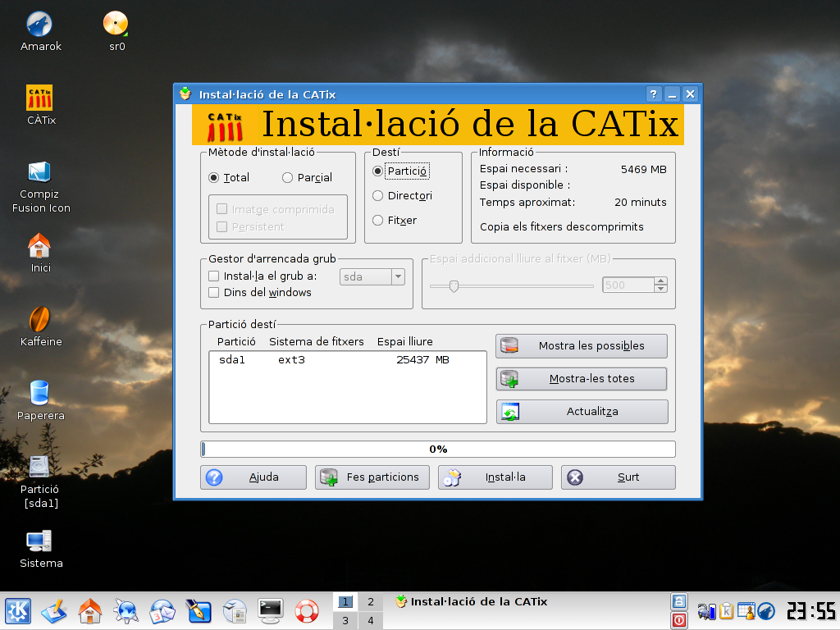
Task: Open the lifebuoy help center launcher
Action: pos(307,610)
